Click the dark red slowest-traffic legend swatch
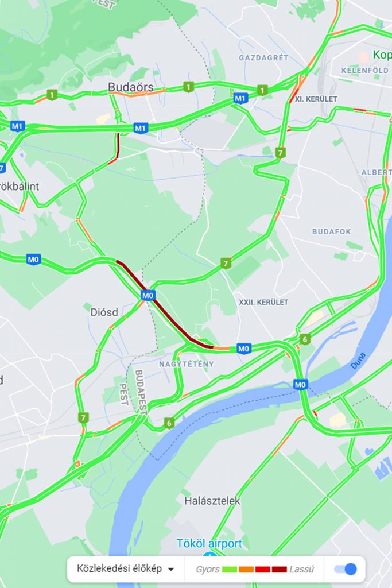Image resolution: width=392 pixels, height=588 pixels. click(279, 569)
